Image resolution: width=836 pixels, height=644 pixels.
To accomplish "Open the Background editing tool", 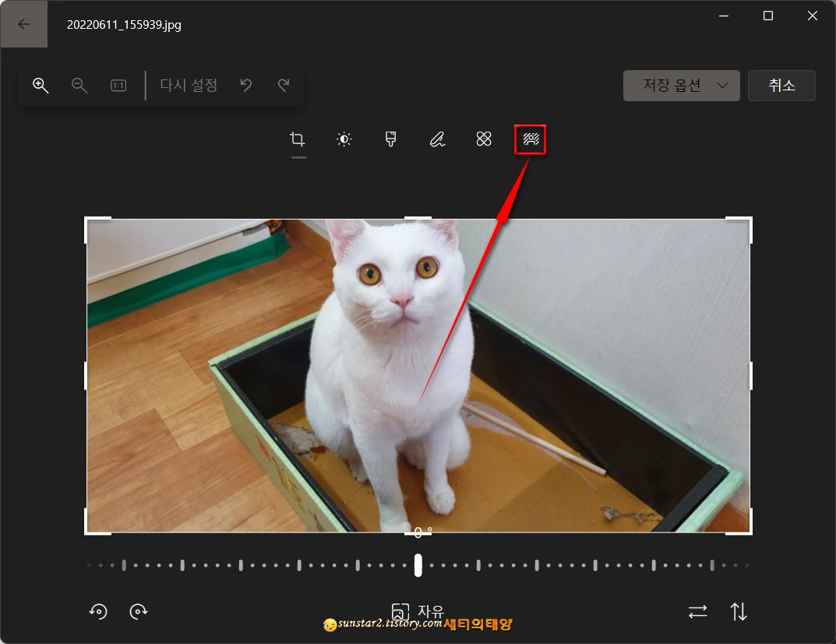I will click(531, 139).
